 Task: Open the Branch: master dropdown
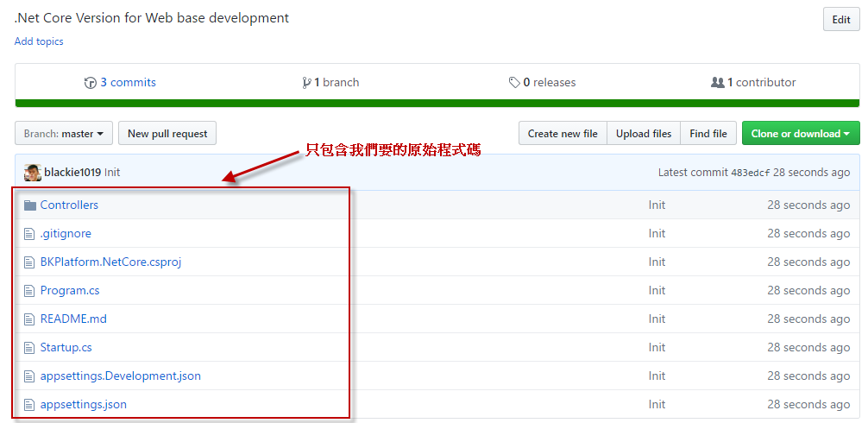point(64,134)
